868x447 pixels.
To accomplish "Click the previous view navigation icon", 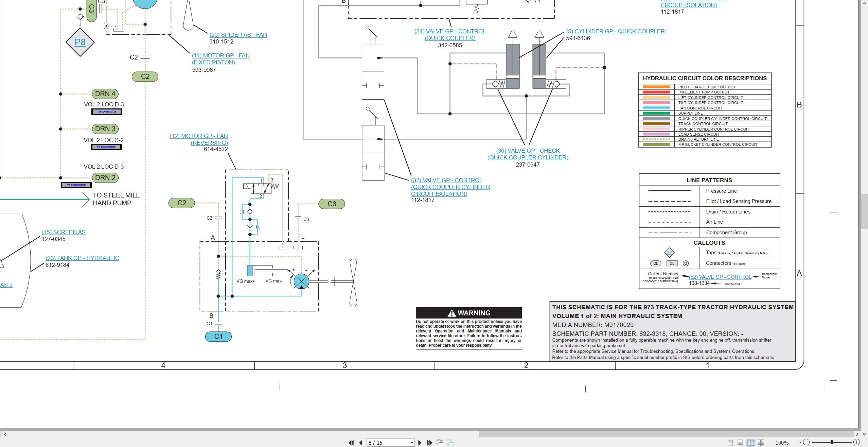I will pos(440,443).
